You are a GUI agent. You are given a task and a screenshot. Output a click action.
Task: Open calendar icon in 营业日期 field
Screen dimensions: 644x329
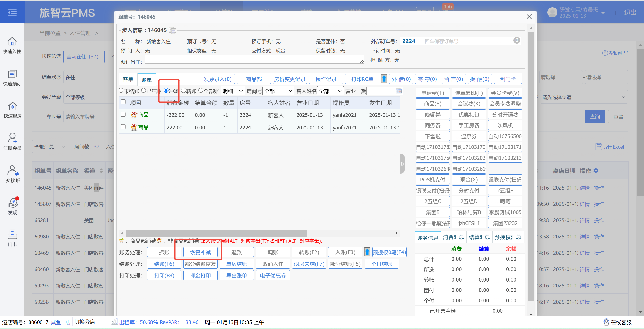click(399, 91)
